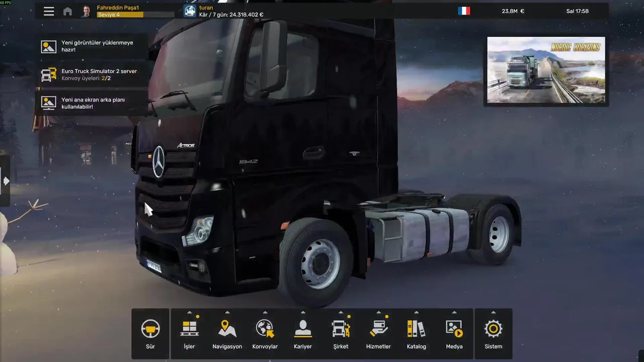Click the 7-day profit 'Kâr / 7 gün' text

tap(231, 15)
